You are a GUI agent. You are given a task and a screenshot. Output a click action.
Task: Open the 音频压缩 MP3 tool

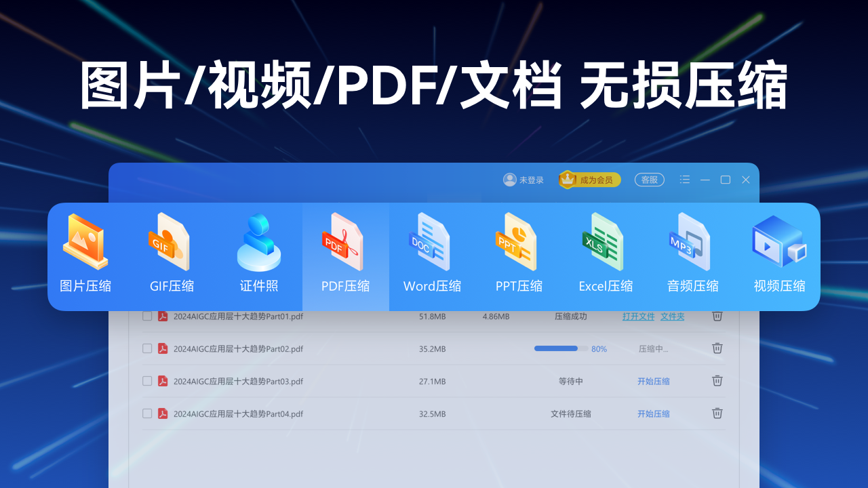692,256
